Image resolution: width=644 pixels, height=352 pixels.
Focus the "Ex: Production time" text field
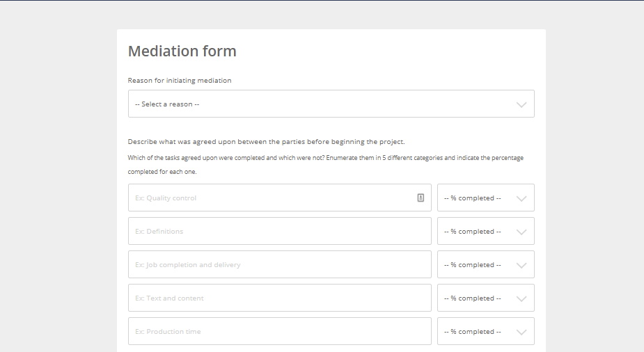pyautogui.click(x=280, y=331)
